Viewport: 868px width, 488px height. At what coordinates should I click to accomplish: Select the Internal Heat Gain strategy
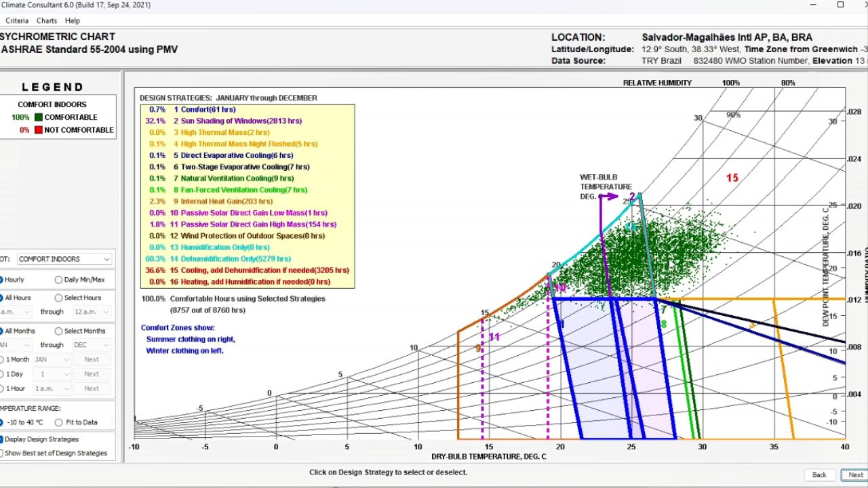click(x=226, y=201)
